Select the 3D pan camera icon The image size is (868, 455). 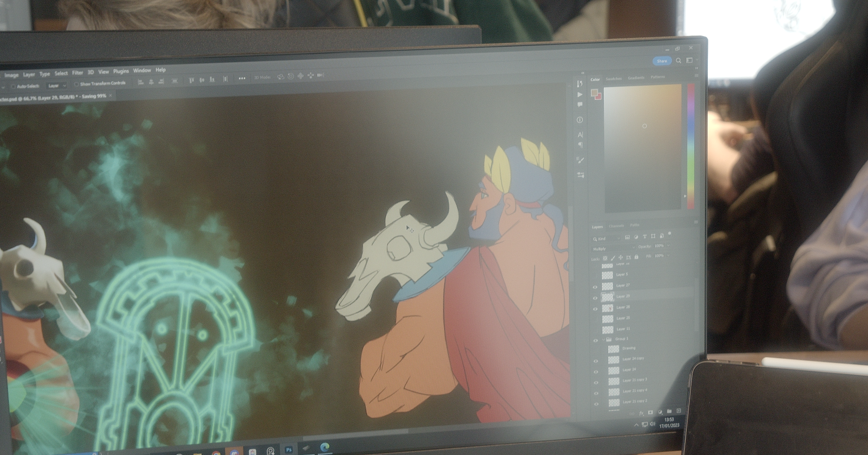coord(301,76)
